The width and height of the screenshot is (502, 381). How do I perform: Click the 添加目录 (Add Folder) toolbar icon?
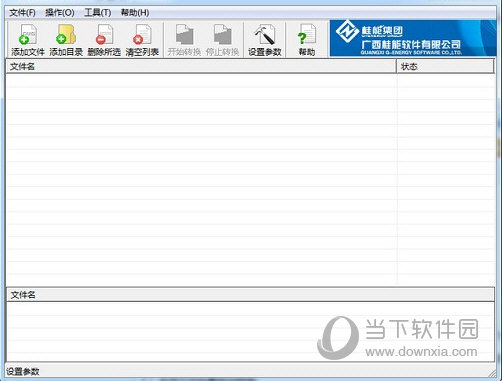click(x=66, y=40)
